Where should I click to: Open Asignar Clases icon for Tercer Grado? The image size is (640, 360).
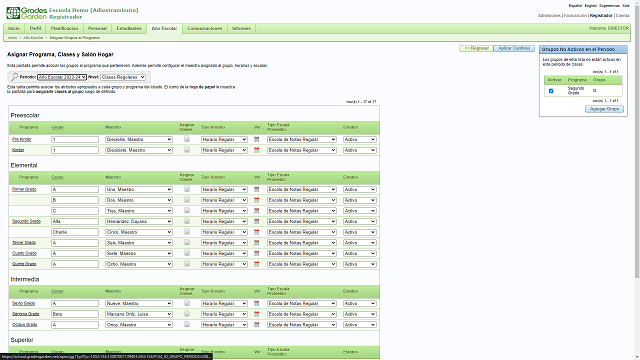tap(187, 242)
